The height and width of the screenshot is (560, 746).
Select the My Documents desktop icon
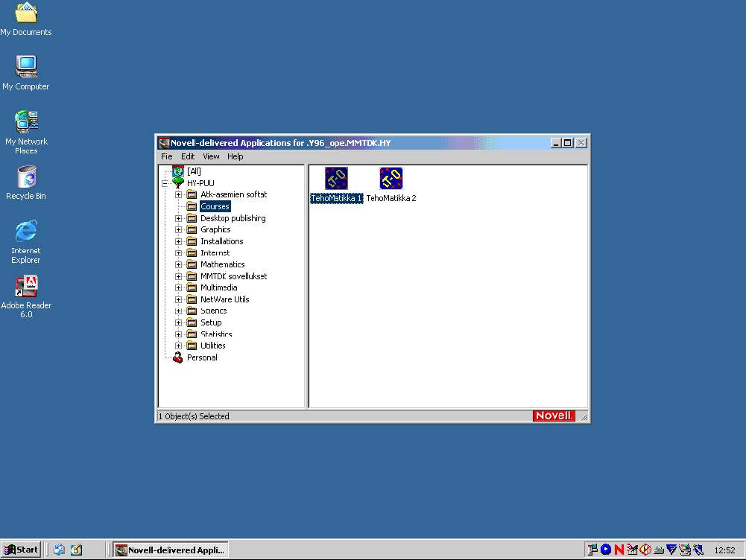click(x=26, y=13)
